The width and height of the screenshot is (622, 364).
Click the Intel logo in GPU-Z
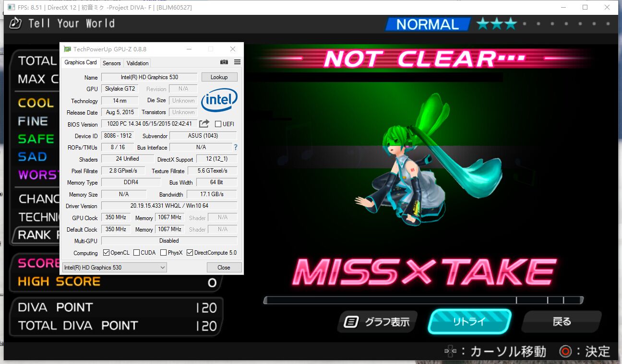click(219, 100)
